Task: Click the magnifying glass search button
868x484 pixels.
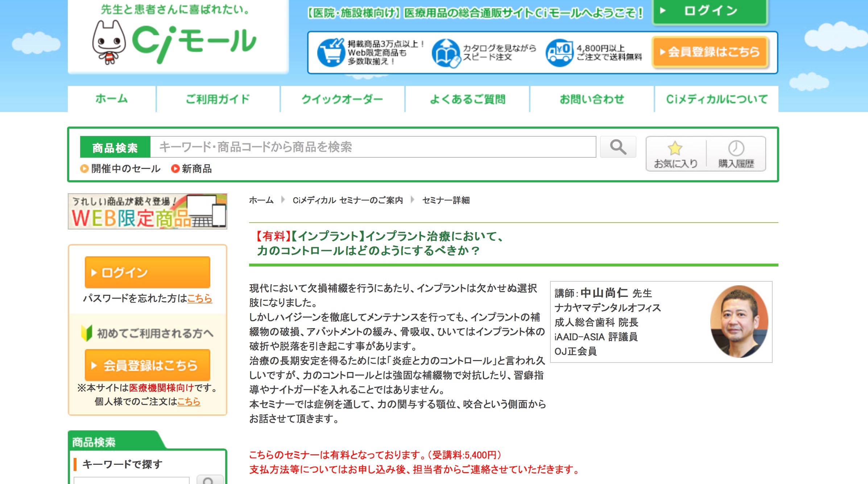Action: (618, 147)
